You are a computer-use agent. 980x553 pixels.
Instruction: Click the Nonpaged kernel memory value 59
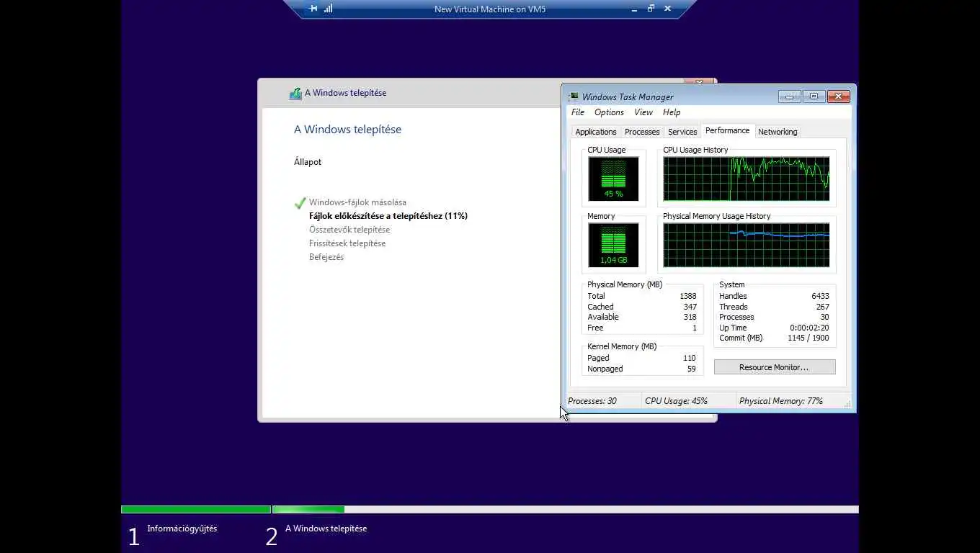coord(691,369)
